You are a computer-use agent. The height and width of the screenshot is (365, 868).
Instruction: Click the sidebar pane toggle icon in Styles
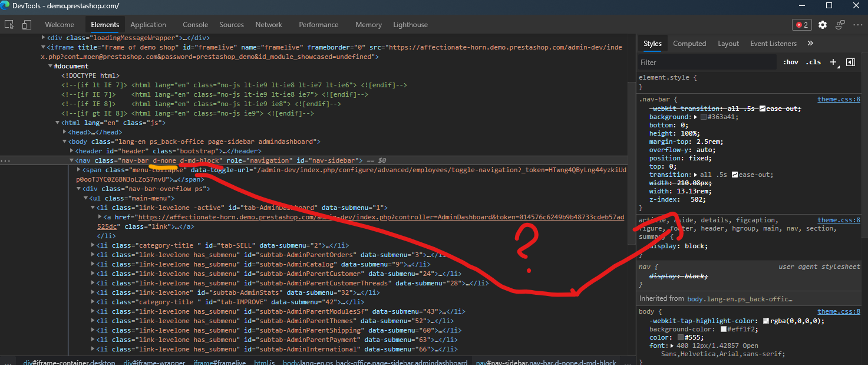tap(850, 61)
